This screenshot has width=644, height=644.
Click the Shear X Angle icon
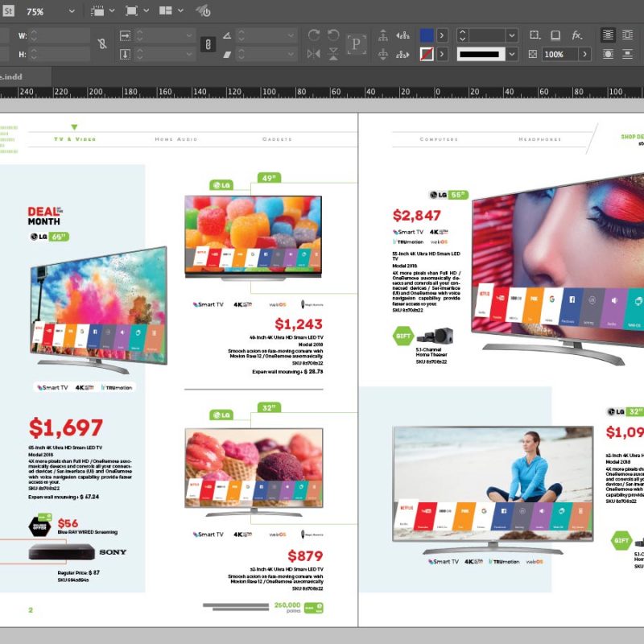227,54
